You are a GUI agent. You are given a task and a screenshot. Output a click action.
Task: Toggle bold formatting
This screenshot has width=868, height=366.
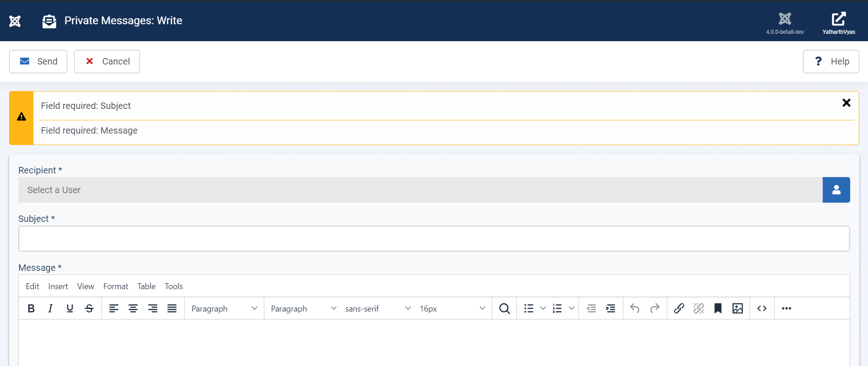[x=31, y=308]
